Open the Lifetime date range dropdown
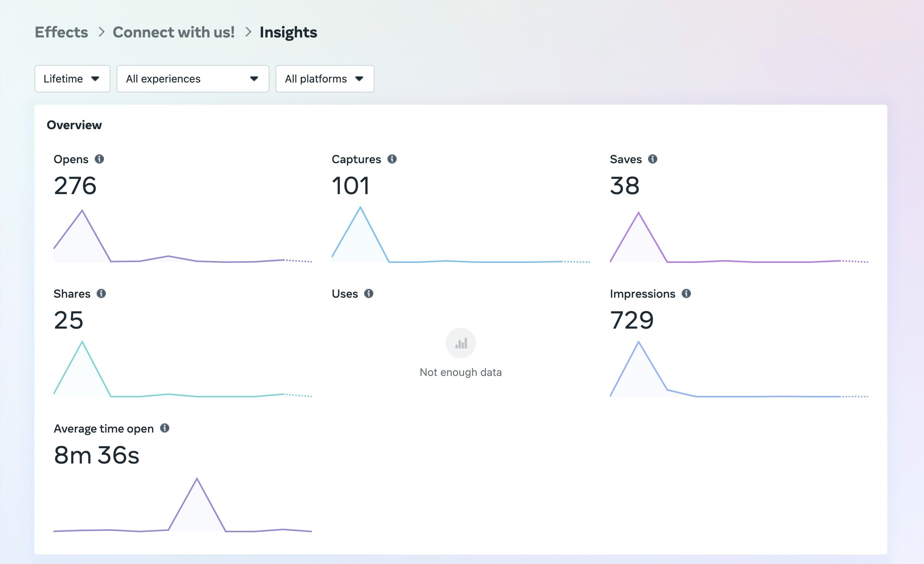Image resolution: width=924 pixels, height=564 pixels. (72, 79)
